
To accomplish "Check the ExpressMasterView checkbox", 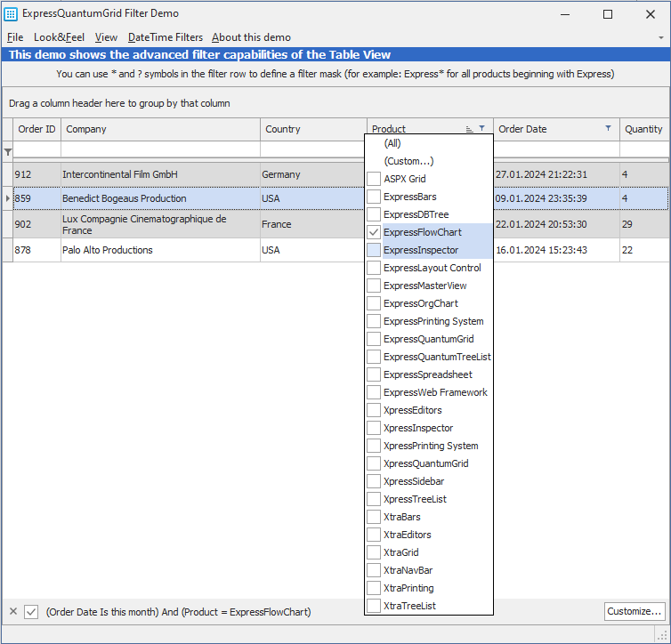I will 374,286.
